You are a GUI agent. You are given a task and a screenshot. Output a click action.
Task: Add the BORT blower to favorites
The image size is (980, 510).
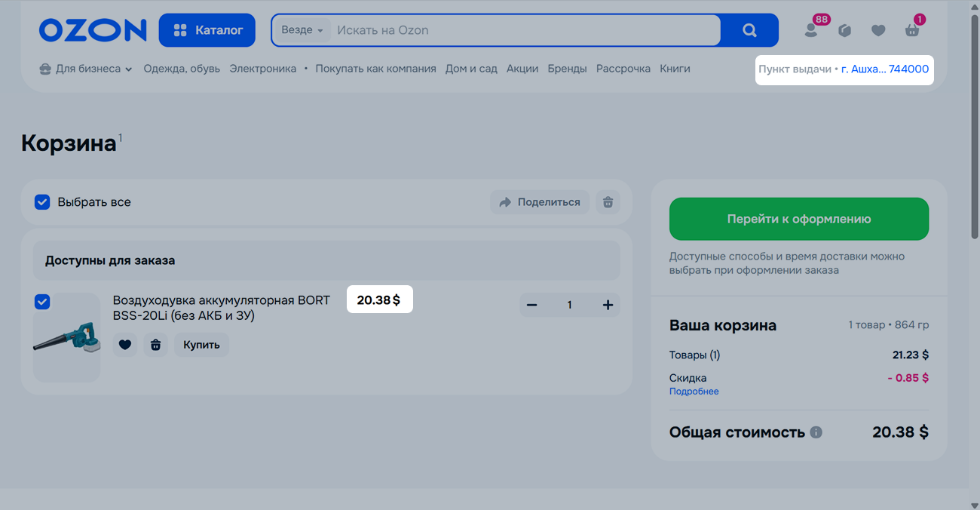point(125,345)
